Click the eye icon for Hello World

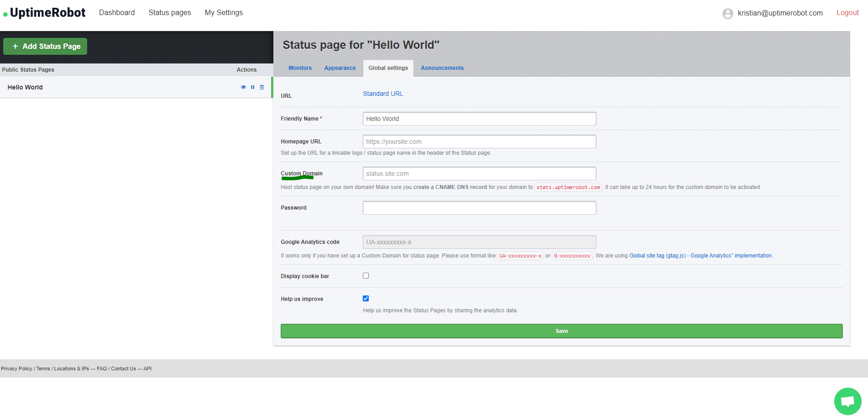point(243,87)
